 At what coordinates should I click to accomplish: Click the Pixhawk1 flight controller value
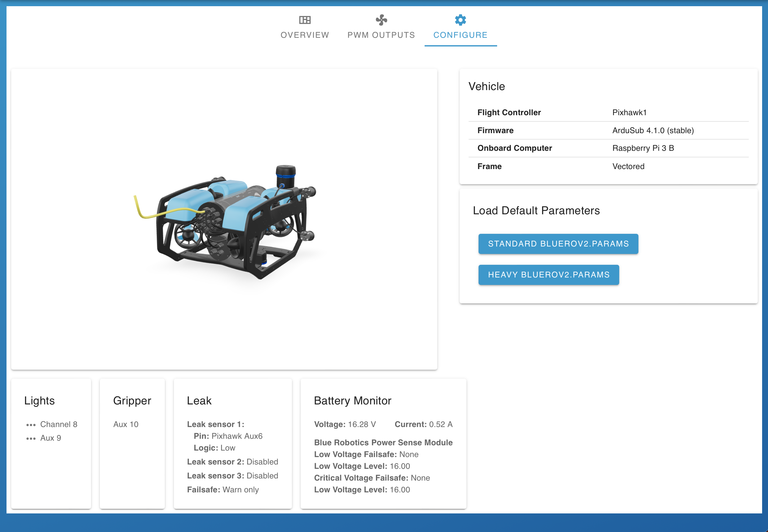pyautogui.click(x=629, y=112)
